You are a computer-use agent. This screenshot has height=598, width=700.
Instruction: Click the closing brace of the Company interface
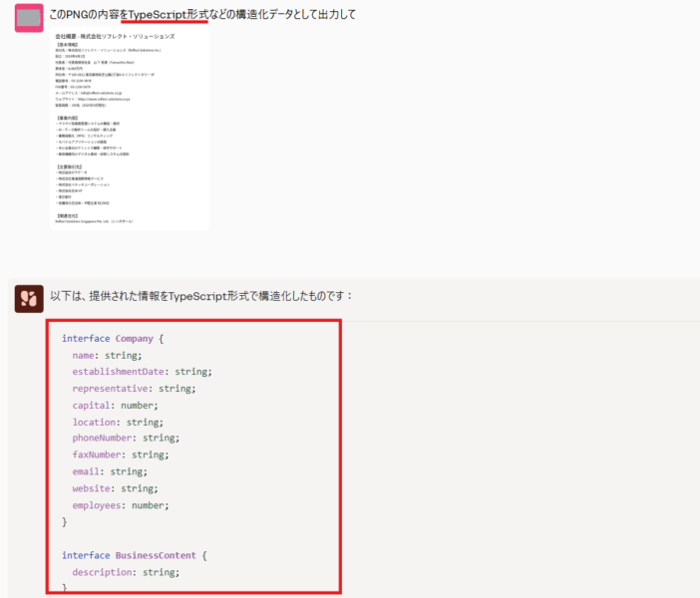point(65,521)
